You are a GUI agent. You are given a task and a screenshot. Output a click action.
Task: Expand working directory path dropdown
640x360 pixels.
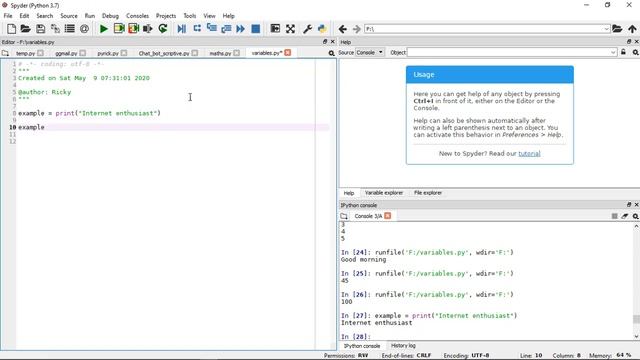[606, 29]
